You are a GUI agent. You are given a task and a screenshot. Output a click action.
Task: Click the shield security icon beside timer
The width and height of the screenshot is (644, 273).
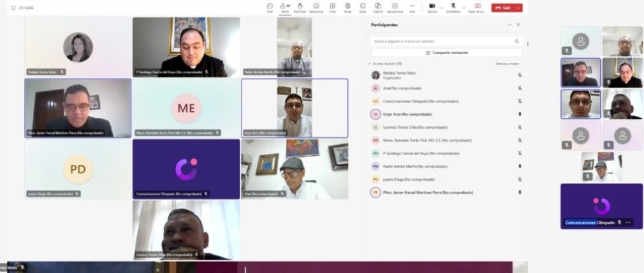click(x=13, y=8)
